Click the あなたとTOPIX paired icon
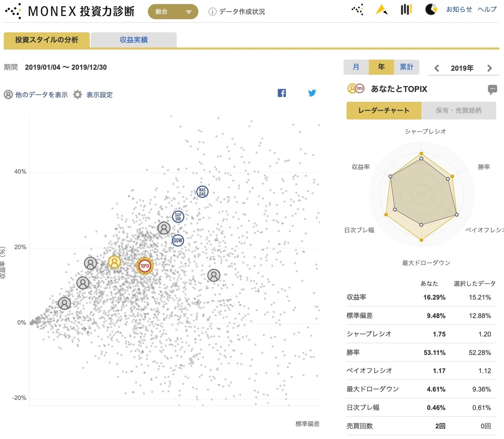 (356, 89)
